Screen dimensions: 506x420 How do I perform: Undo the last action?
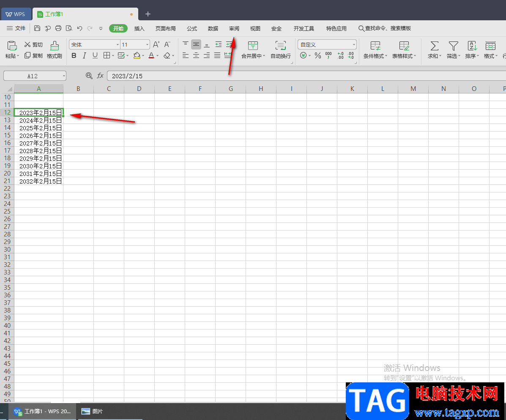(x=80, y=28)
